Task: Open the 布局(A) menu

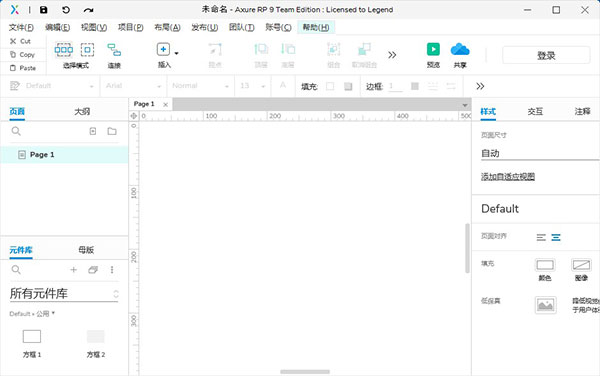Action: click(x=167, y=27)
